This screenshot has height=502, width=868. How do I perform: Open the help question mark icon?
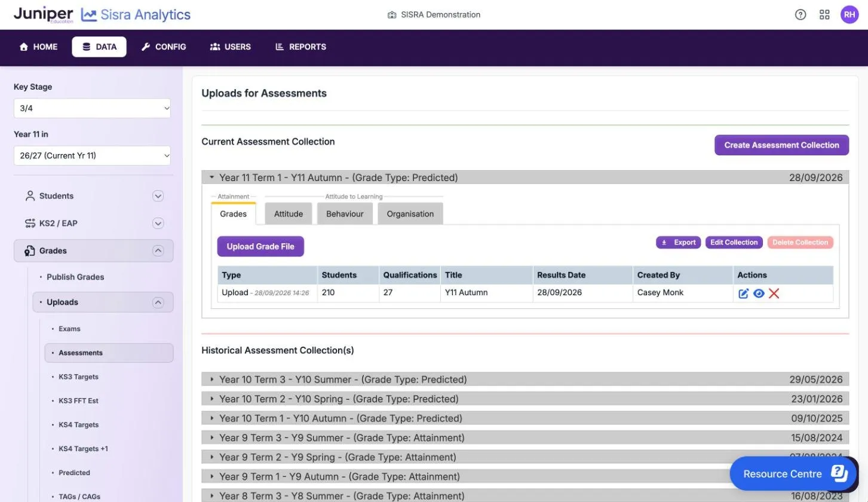tap(800, 15)
